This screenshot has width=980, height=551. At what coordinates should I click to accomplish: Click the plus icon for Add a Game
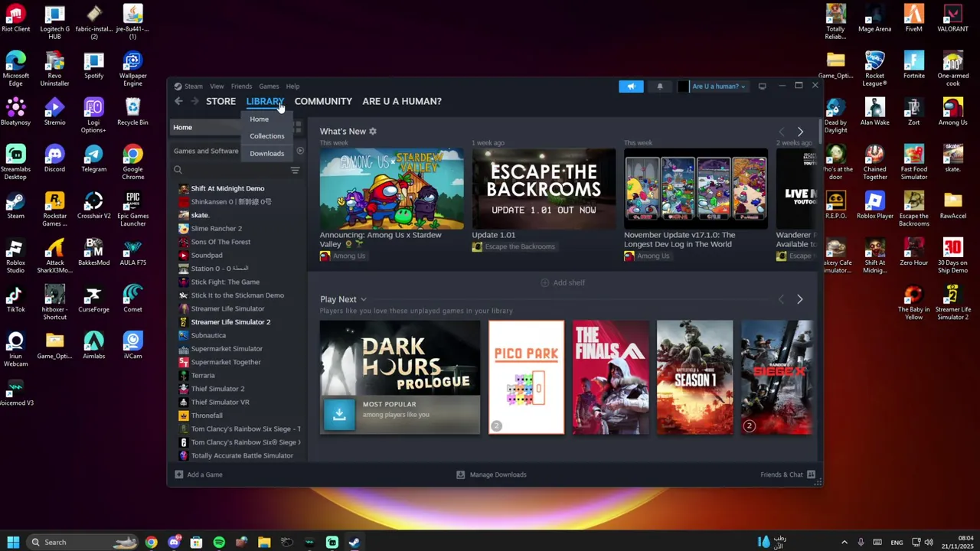click(178, 474)
